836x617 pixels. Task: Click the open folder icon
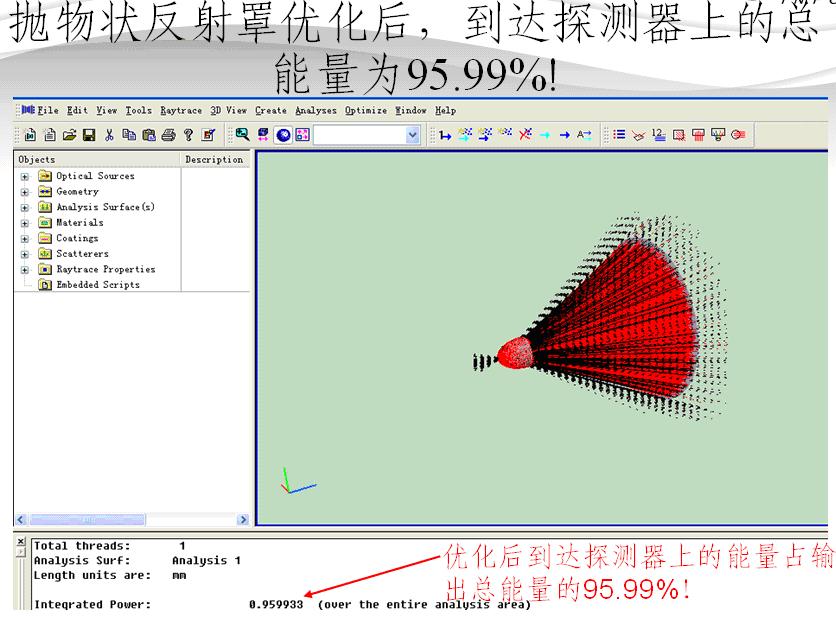69,135
